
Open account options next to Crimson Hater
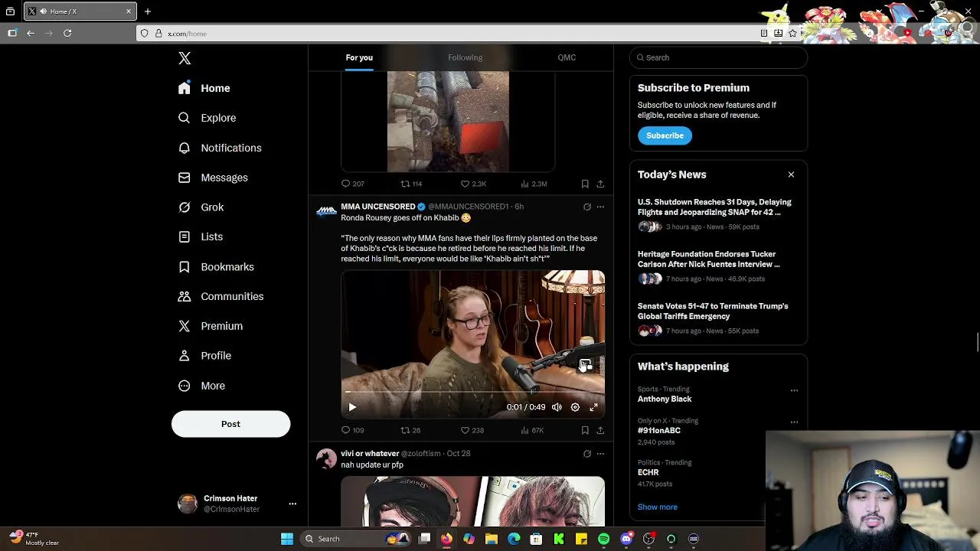[x=292, y=504]
